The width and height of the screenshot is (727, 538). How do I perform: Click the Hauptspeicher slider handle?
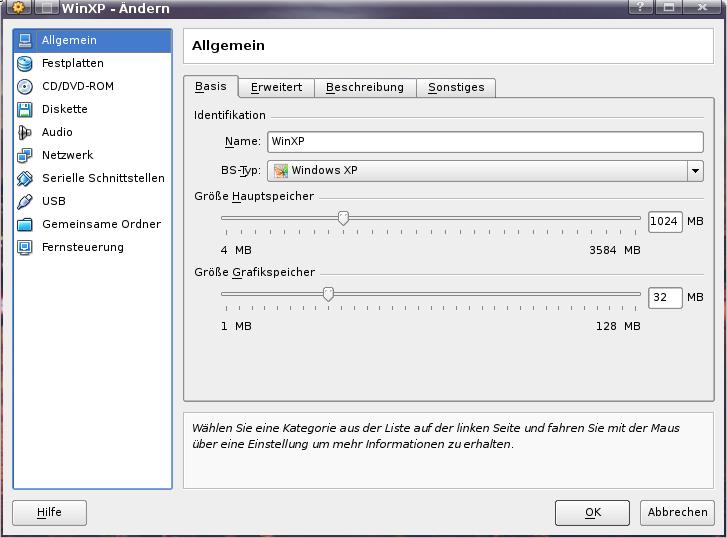pyautogui.click(x=343, y=218)
